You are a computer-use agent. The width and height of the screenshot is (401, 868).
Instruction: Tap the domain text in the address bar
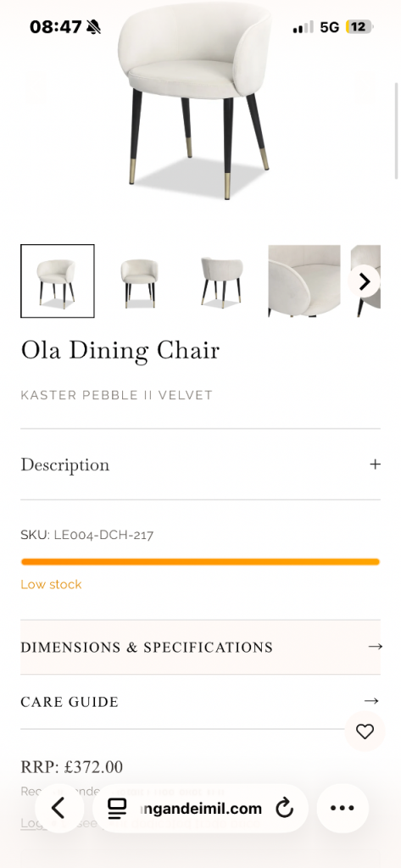tap(201, 809)
